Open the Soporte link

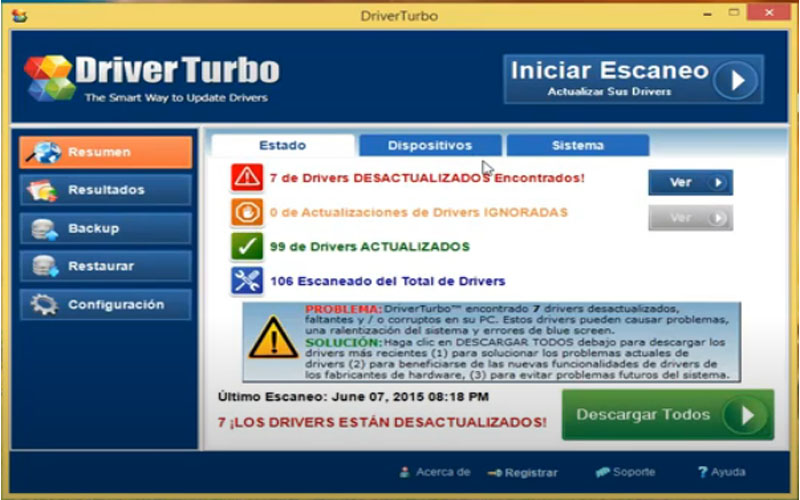point(625,472)
